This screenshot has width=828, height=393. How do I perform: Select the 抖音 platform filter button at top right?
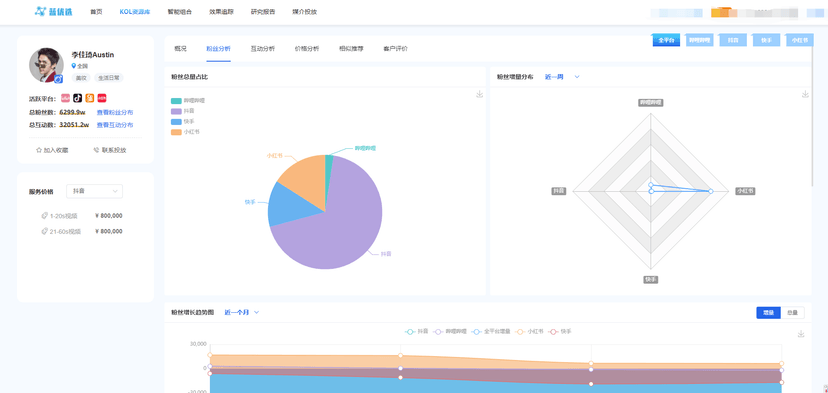tap(733, 40)
